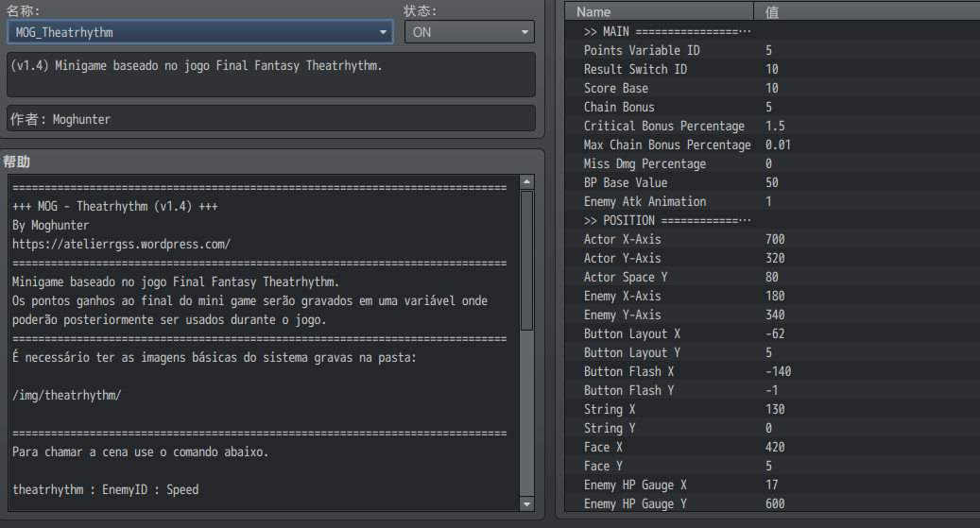Image resolution: width=980 pixels, height=528 pixels.
Task: Click the help scrollbar down arrow
Action: pos(527,503)
